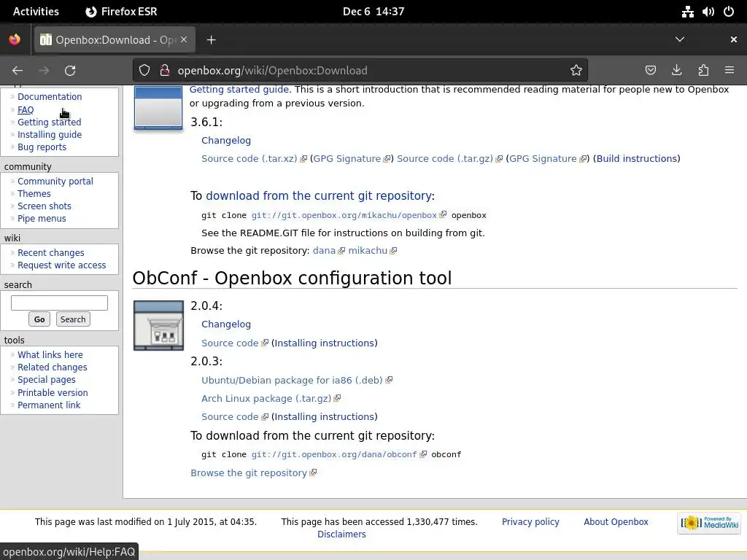
Task: Open the Themes link
Action: click(34, 194)
